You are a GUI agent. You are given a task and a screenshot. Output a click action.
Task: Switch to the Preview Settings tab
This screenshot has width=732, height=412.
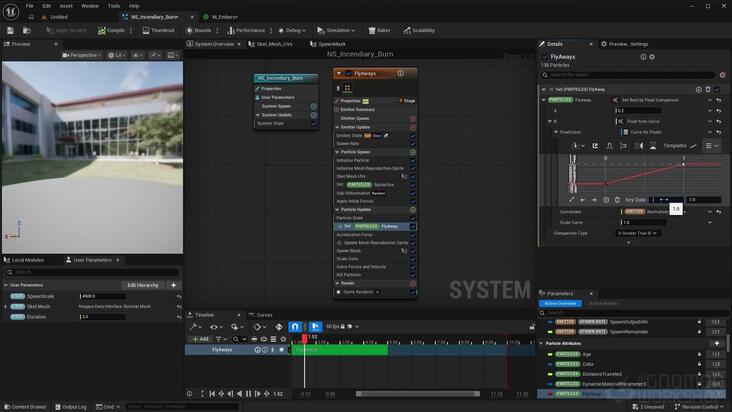click(625, 44)
